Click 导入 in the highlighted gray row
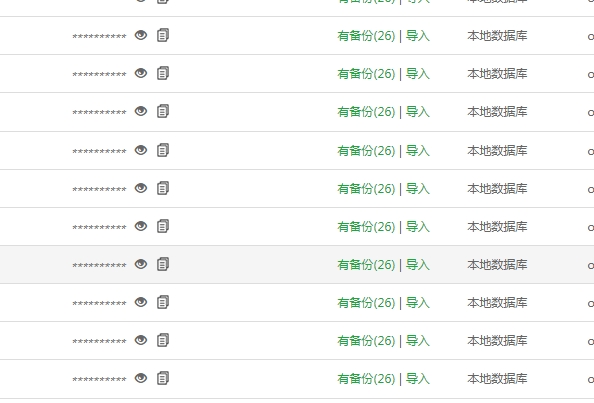Screen dimensions: 594x403 point(417,264)
